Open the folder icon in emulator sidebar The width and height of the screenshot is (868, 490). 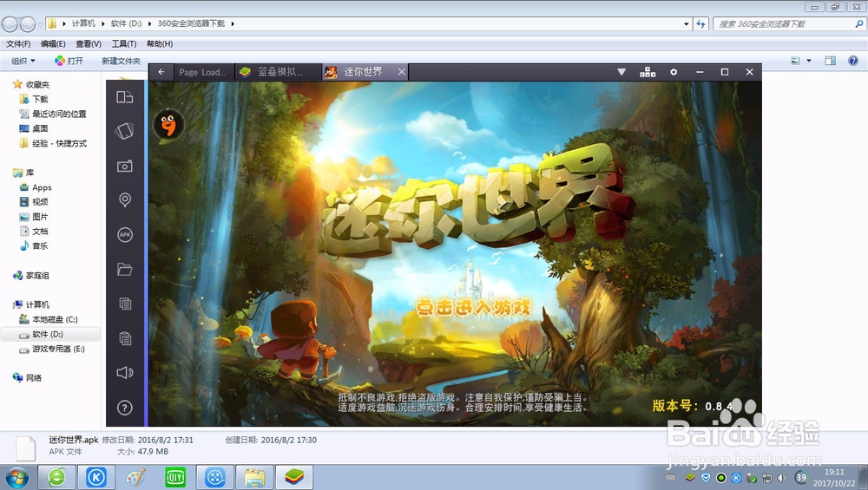tap(124, 270)
